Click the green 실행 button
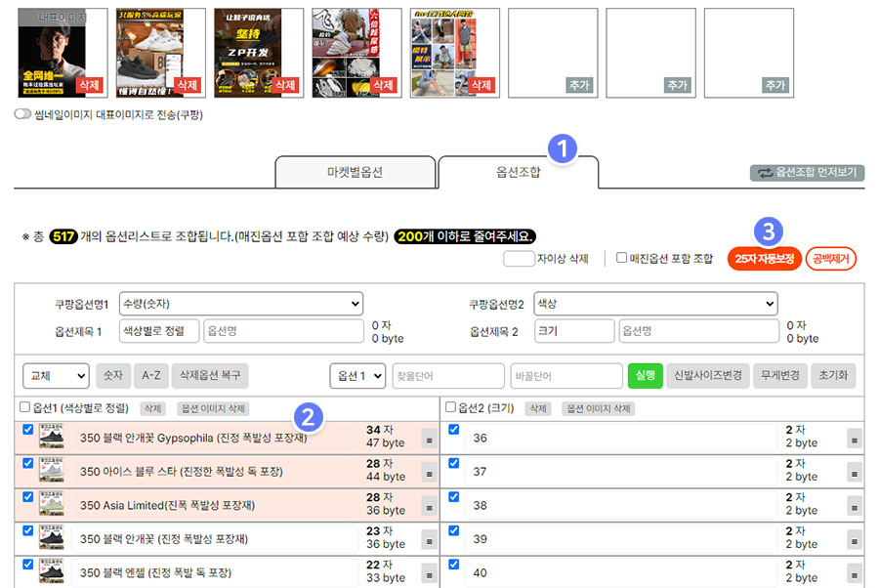879x588 pixels. coord(646,375)
